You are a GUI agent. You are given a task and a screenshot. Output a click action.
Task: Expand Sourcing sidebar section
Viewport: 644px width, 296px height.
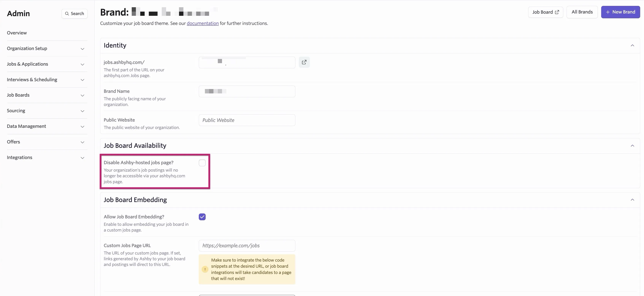tap(47, 111)
